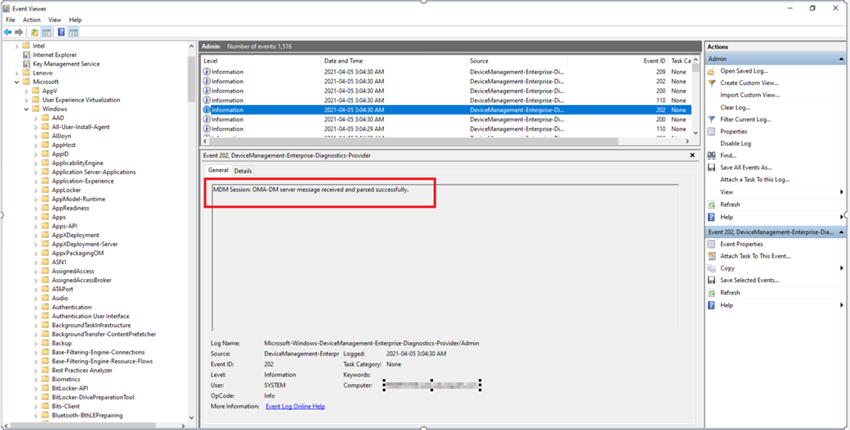Screen dimensions: 850x430
Task: Click the Forward arrow toolbar icon
Action: 19,33
